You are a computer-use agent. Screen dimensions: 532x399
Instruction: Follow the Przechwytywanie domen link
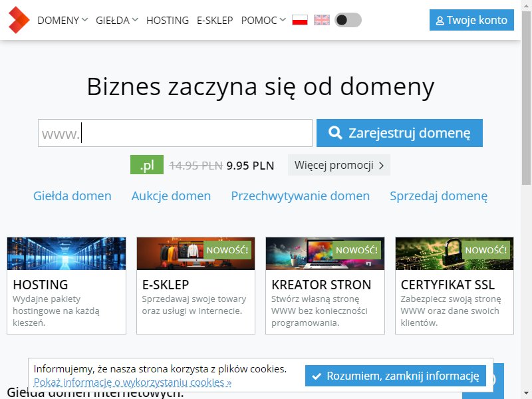(301, 196)
